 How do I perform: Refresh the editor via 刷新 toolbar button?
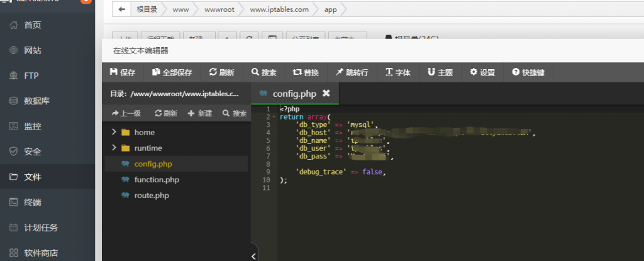pos(221,72)
